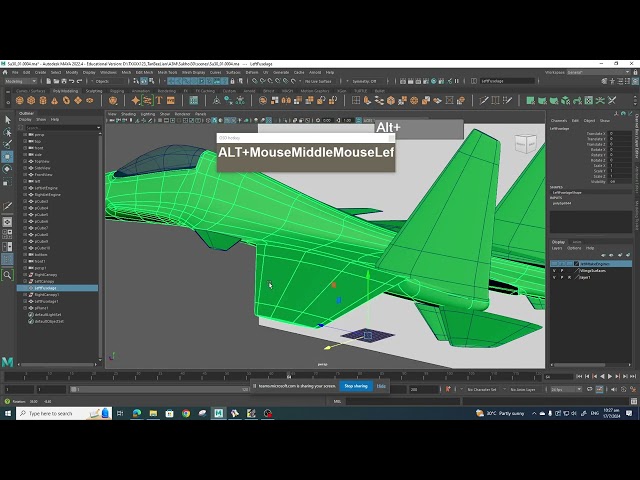Create a polygon sphere from the shelf
Viewport: 640px width, 480px height.
coord(20,100)
